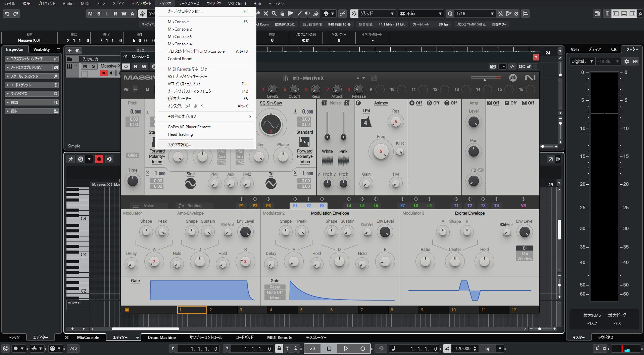Click the White noise level slider
The image size is (644, 355).
click(327, 126)
